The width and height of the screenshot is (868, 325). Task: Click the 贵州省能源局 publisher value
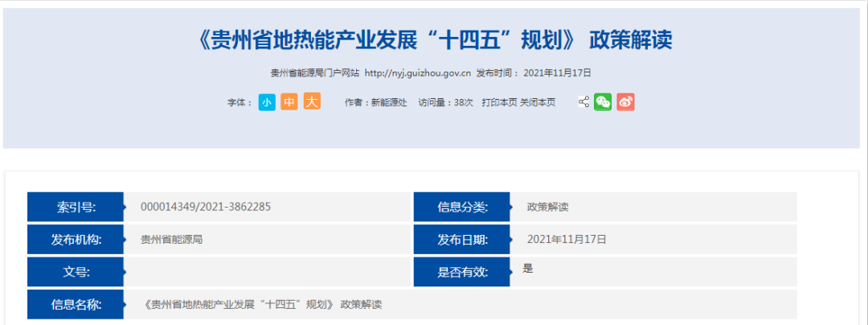click(x=171, y=240)
